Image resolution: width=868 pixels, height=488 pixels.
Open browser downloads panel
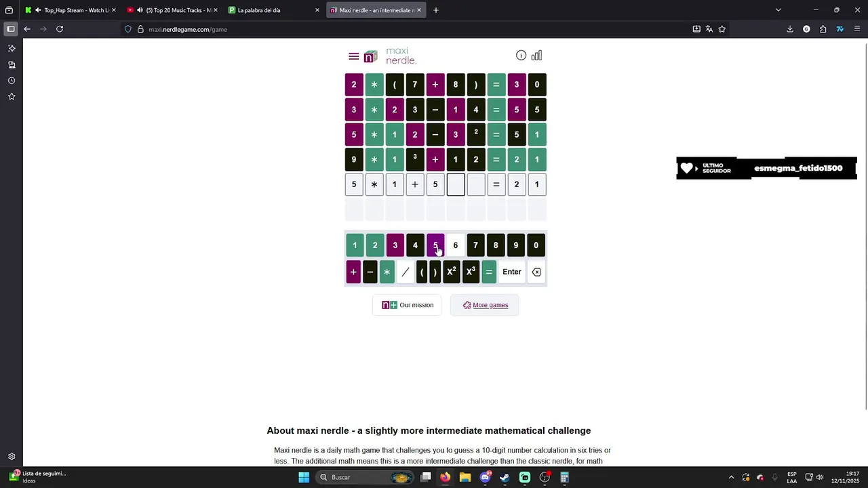790,29
